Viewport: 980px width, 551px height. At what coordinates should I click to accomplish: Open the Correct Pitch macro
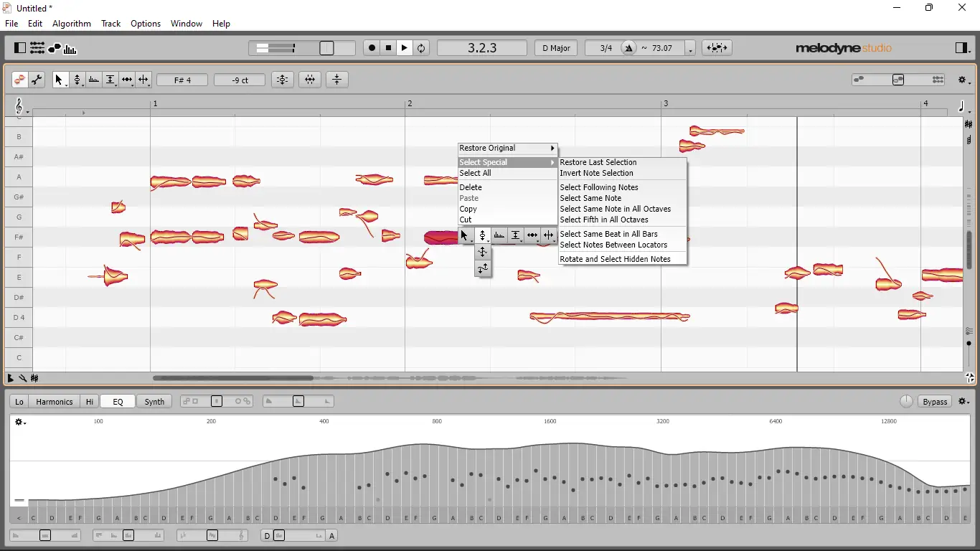pos(283,80)
